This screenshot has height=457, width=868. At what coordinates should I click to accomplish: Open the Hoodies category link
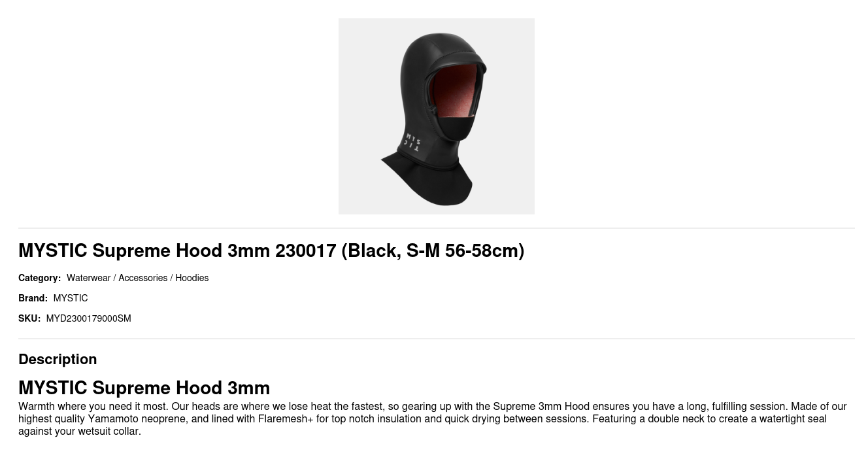click(192, 278)
